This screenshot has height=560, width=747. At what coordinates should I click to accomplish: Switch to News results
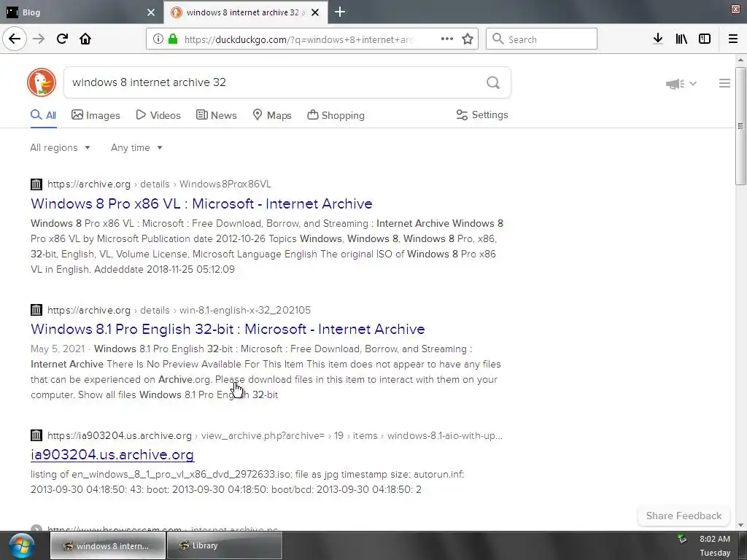(216, 115)
